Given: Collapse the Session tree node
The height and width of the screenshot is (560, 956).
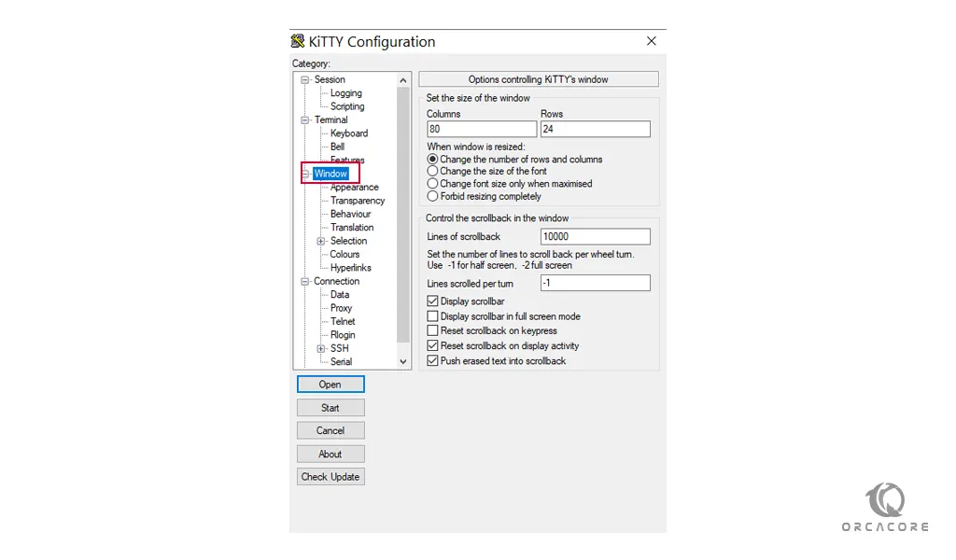Looking at the screenshot, I should [x=305, y=80].
